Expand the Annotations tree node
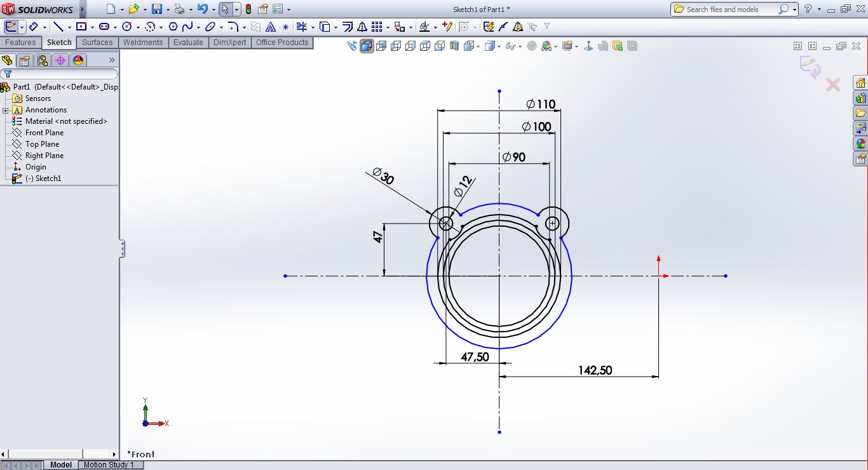 coord(6,110)
